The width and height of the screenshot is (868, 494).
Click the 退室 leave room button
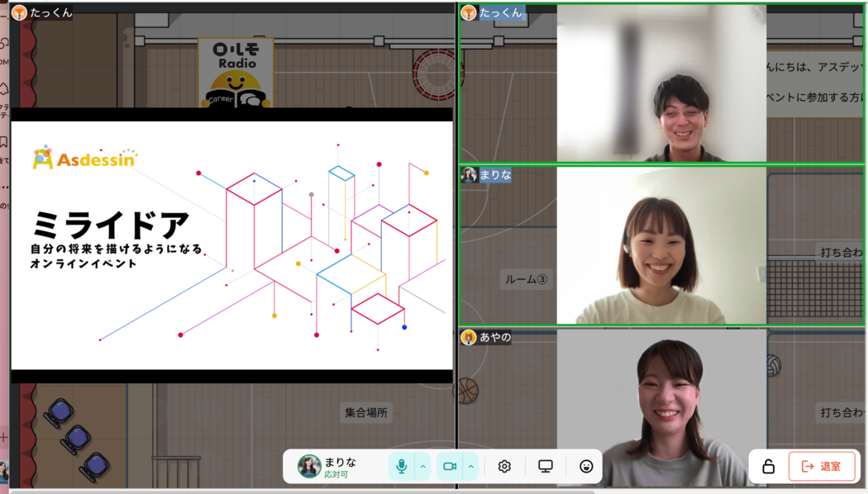point(821,467)
